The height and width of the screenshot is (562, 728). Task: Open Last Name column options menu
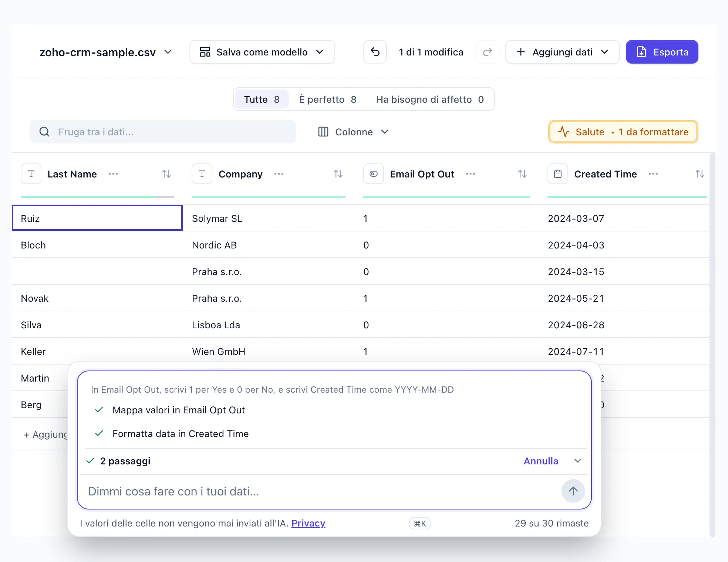coord(113,174)
